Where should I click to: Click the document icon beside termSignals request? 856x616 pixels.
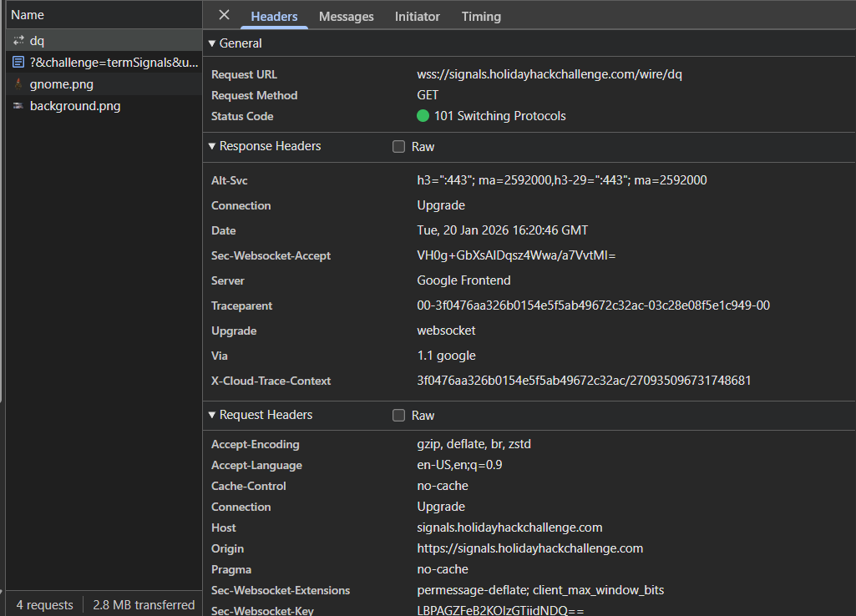pos(18,63)
